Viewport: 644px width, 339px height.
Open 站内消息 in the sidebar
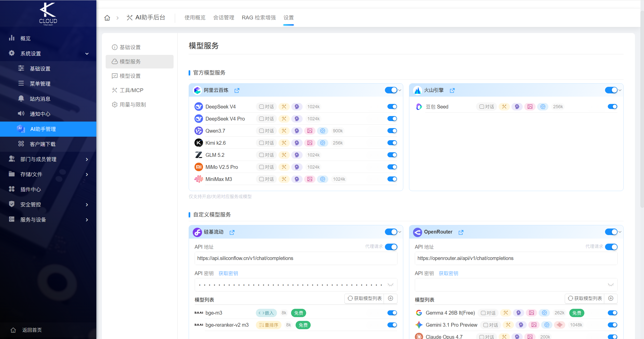tap(48, 99)
